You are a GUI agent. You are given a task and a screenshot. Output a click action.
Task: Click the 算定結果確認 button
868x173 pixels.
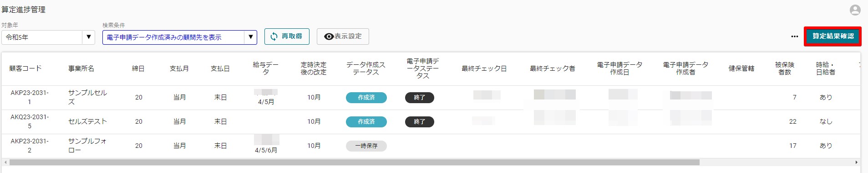833,36
